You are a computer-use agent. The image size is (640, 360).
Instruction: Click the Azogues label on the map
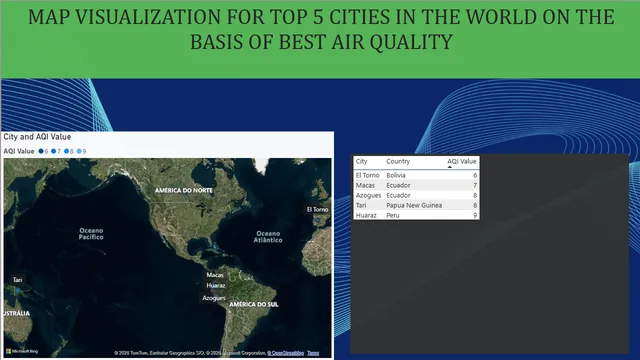tap(213, 298)
